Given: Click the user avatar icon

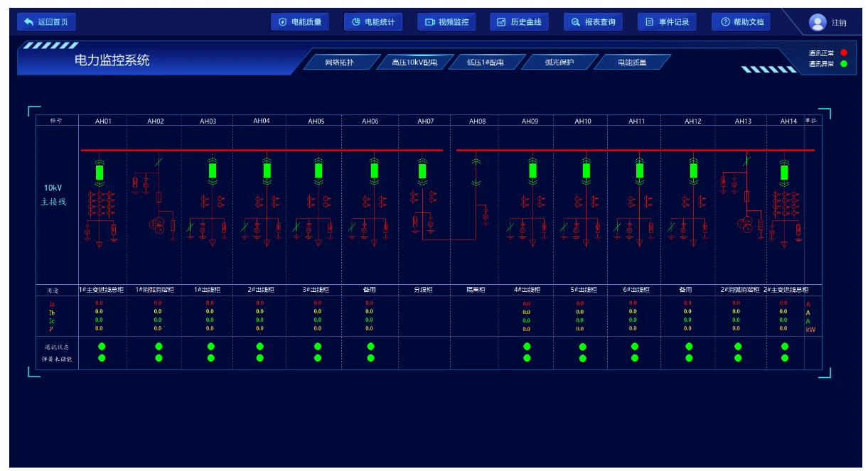Looking at the screenshot, I should point(818,23).
